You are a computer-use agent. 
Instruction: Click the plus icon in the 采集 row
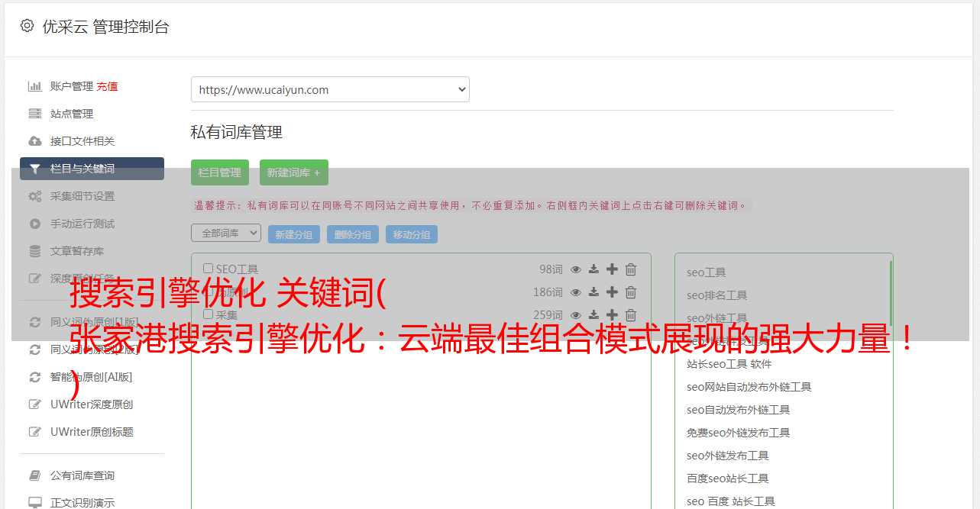point(612,315)
